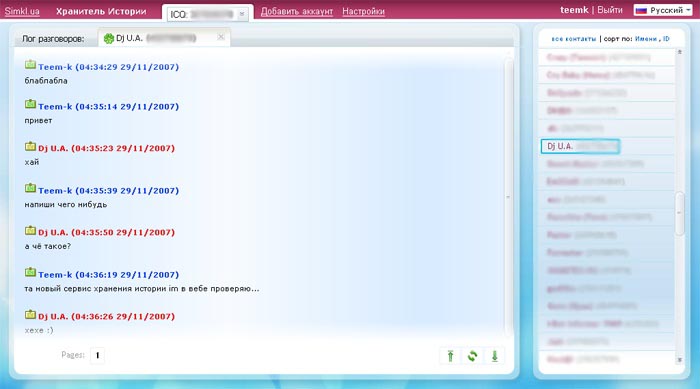Image resolution: width=700 pixels, height=389 pixels.
Task: Click the message icon beside Teem-k 04:36:19
Action: point(30,272)
